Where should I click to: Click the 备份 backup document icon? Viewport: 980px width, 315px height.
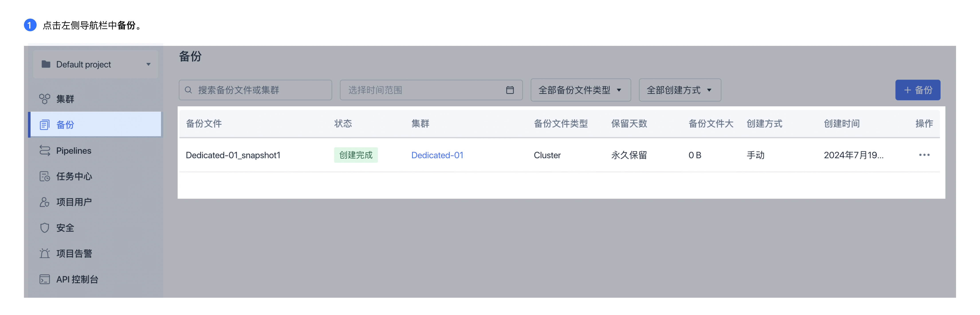[x=45, y=125]
